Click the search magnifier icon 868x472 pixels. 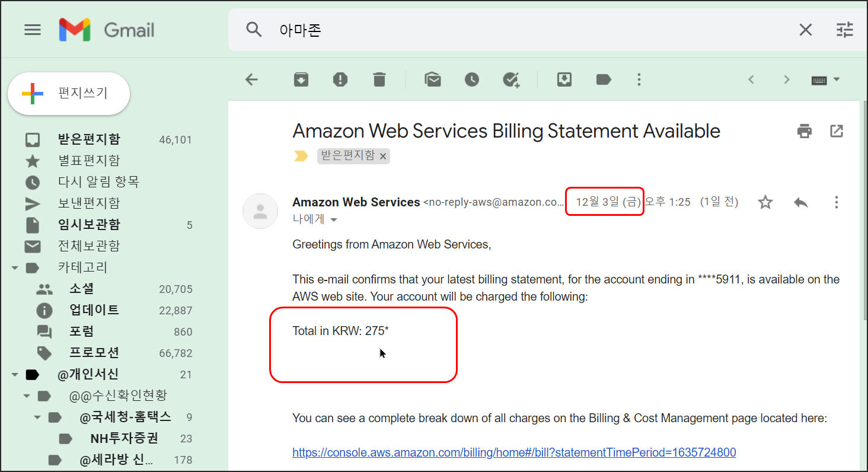254,30
